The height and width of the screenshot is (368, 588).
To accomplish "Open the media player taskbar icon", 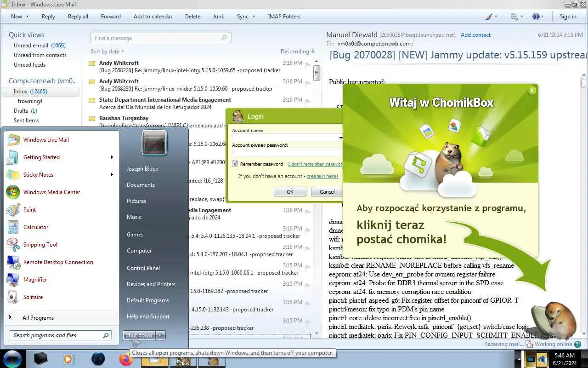I will [69, 359].
